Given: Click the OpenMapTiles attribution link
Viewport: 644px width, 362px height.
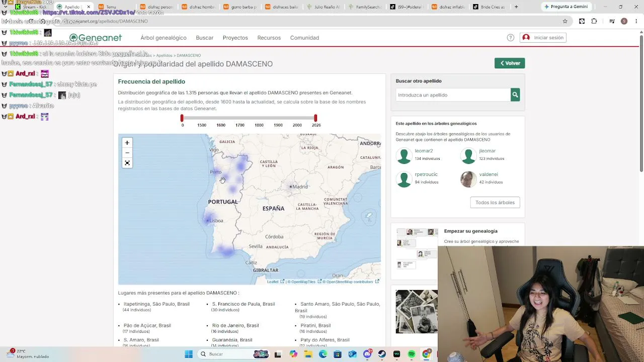Looking at the screenshot, I should click(303, 282).
